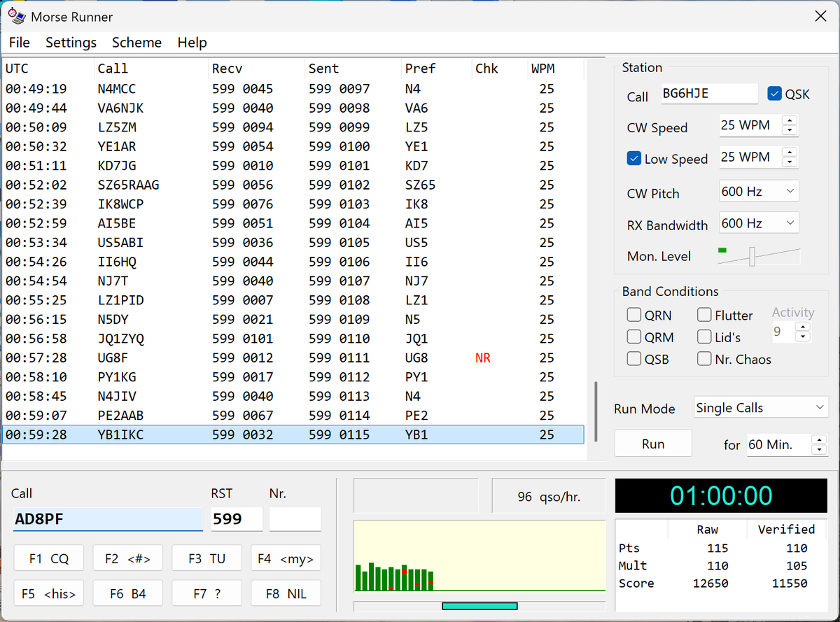Increase Activity value with up arrow
840x622 pixels.
point(803,327)
